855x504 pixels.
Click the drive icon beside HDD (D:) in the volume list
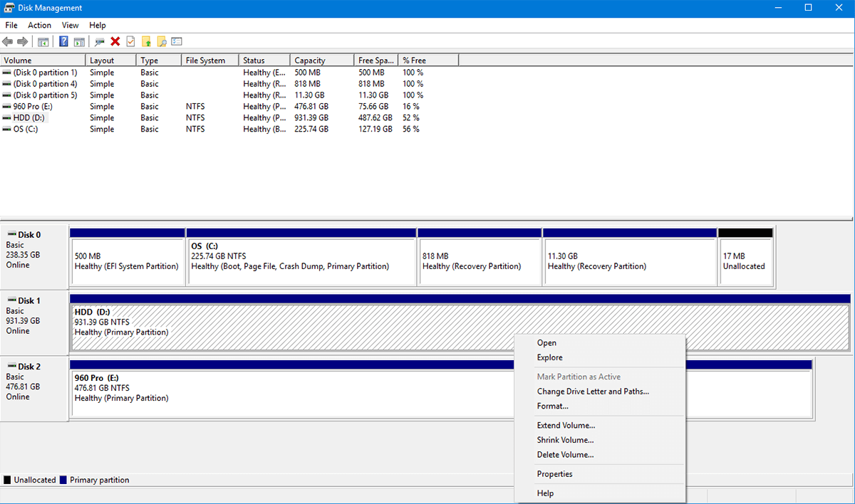pos(7,118)
